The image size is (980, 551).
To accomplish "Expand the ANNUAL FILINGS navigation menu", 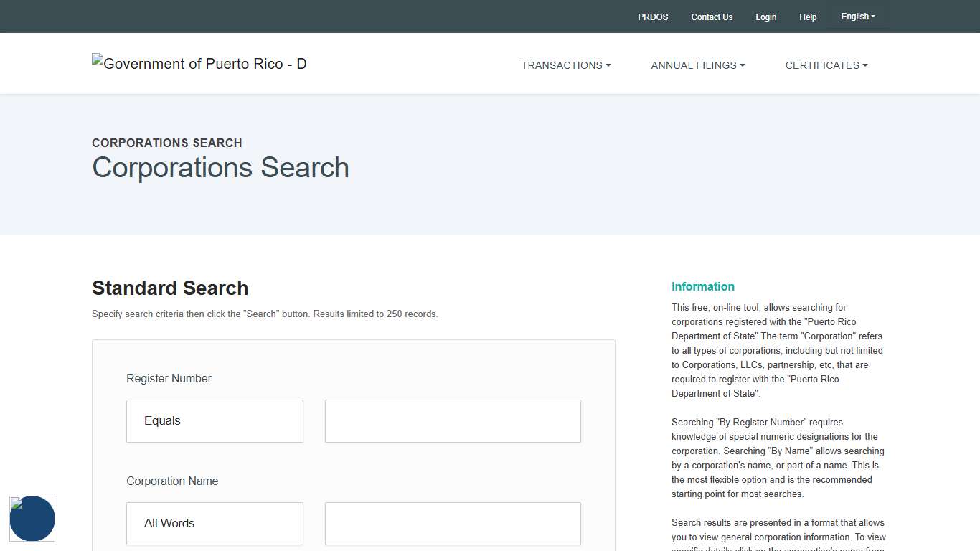I will pyautogui.click(x=697, y=65).
